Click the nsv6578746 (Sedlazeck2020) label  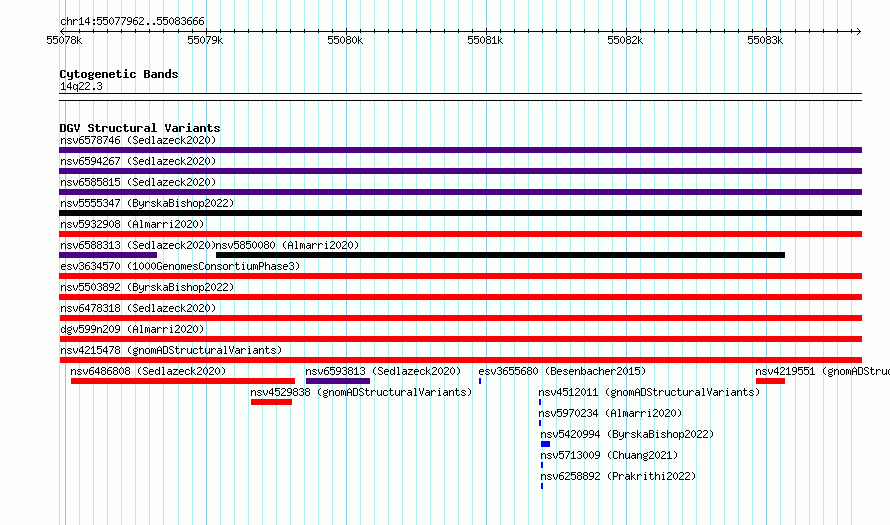click(x=138, y=140)
